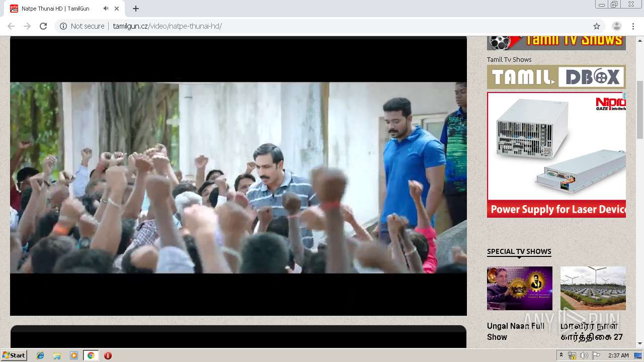The image size is (644, 362).
Task: Open the volume tray icon
Action: (584, 355)
